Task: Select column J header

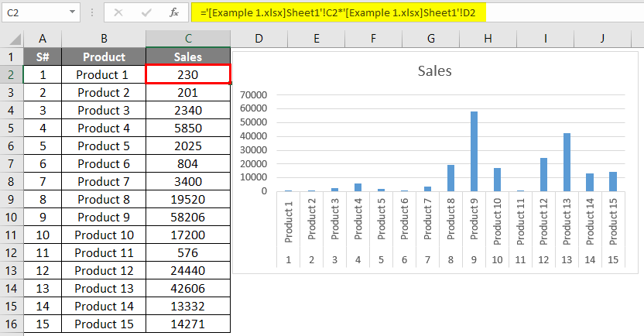Action: [x=602, y=39]
